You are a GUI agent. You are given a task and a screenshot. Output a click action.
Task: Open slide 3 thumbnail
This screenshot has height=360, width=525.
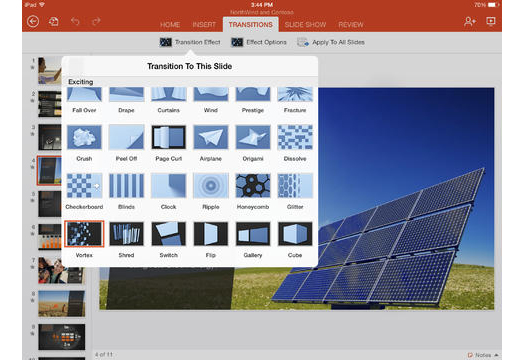tap(50, 137)
